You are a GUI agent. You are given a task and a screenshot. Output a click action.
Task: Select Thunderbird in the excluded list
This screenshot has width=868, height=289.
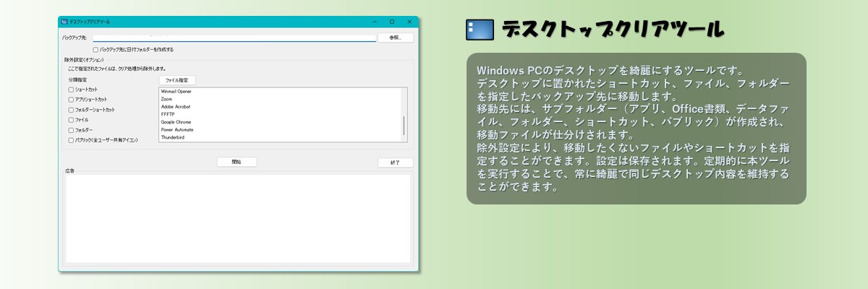(172, 137)
